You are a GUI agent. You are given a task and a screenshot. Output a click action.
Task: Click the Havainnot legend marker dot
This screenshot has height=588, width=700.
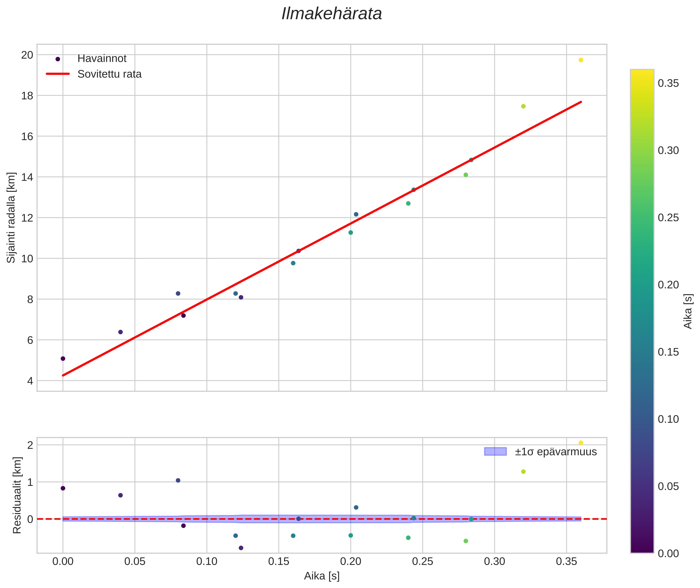58,59
